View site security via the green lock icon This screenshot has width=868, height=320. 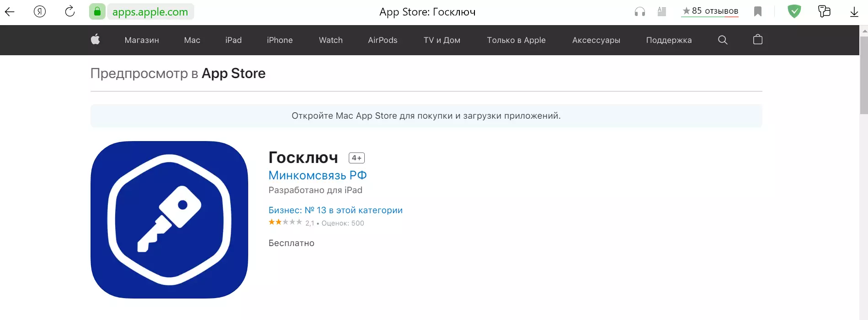pyautogui.click(x=97, y=11)
